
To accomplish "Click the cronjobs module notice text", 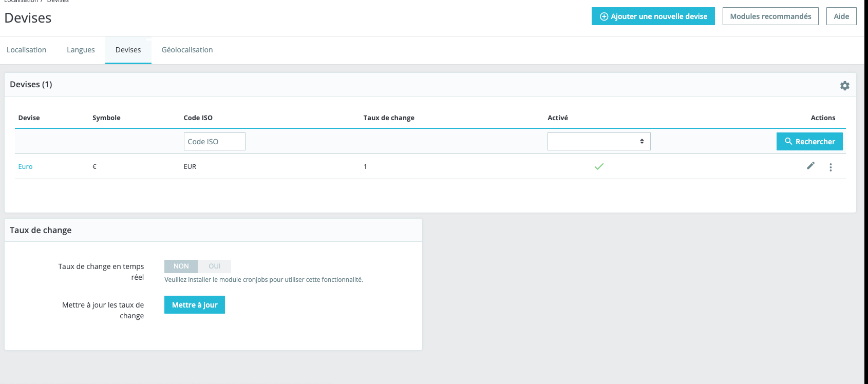I will [x=263, y=280].
